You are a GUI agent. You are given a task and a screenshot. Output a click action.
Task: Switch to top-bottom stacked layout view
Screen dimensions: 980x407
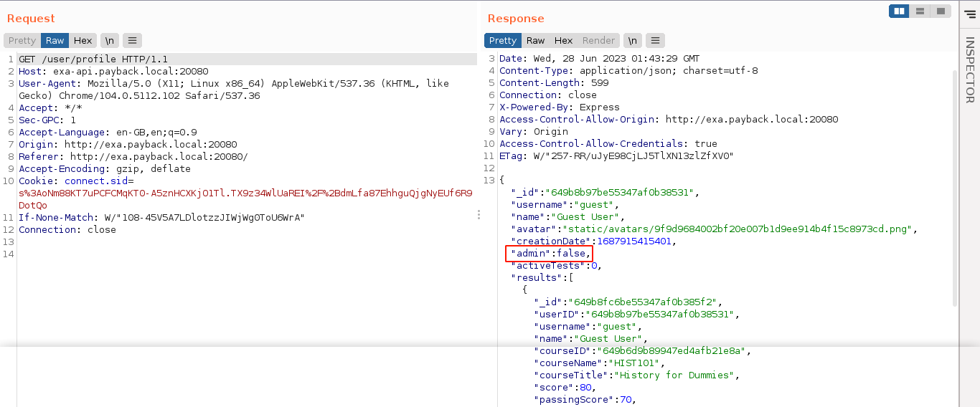(x=919, y=11)
